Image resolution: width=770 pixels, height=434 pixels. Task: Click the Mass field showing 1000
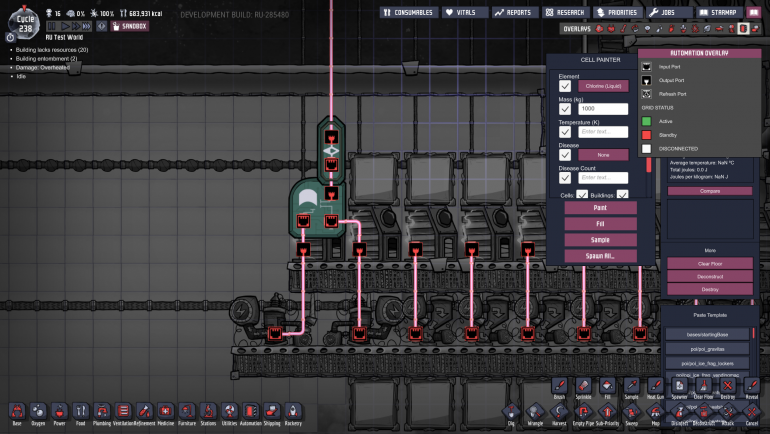pyautogui.click(x=603, y=109)
